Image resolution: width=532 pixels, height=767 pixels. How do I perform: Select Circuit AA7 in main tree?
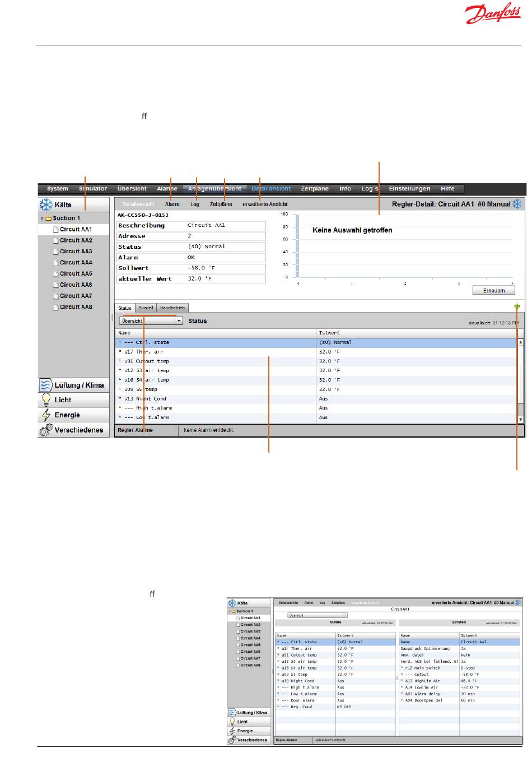click(76, 296)
